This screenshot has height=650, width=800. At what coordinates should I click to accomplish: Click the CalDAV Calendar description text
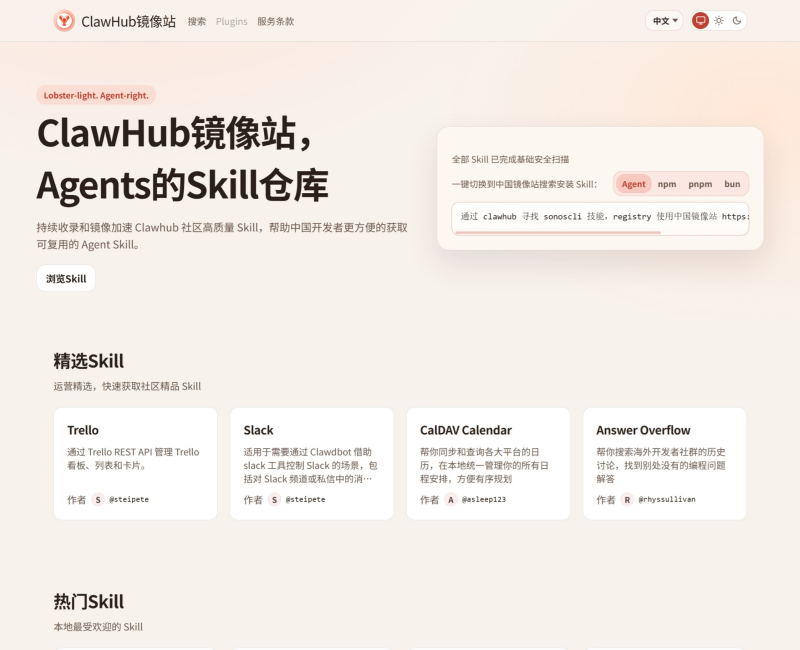(x=484, y=465)
